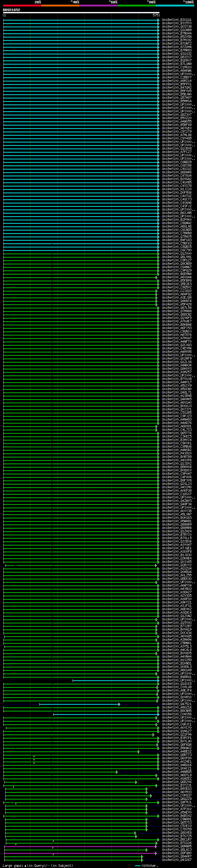
Task: Open hit UniRef100_C0AS56
Action: (x=177, y=714)
